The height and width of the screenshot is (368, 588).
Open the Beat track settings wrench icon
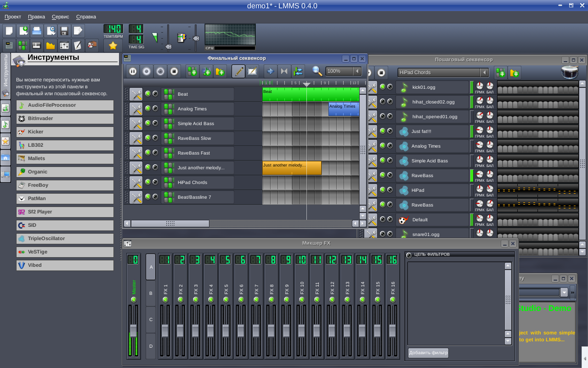[x=136, y=94]
